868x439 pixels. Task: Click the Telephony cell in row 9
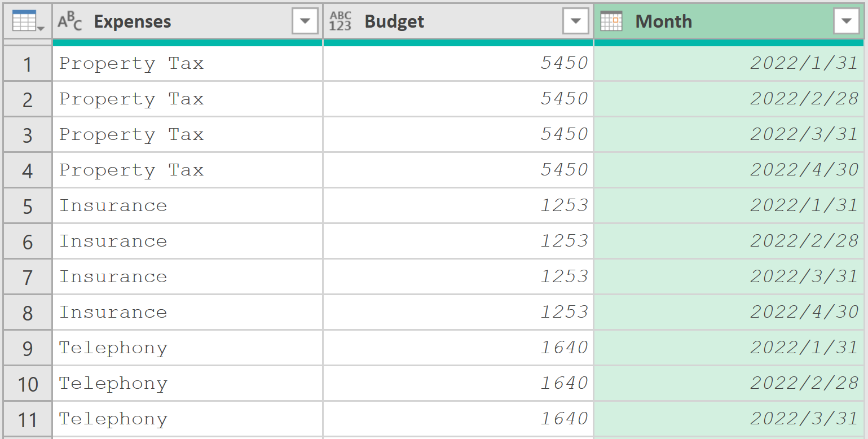point(188,348)
